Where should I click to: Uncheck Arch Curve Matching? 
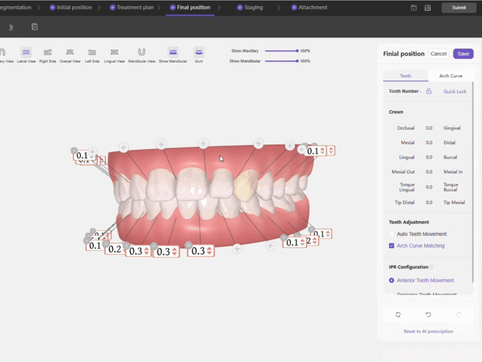[392, 246]
